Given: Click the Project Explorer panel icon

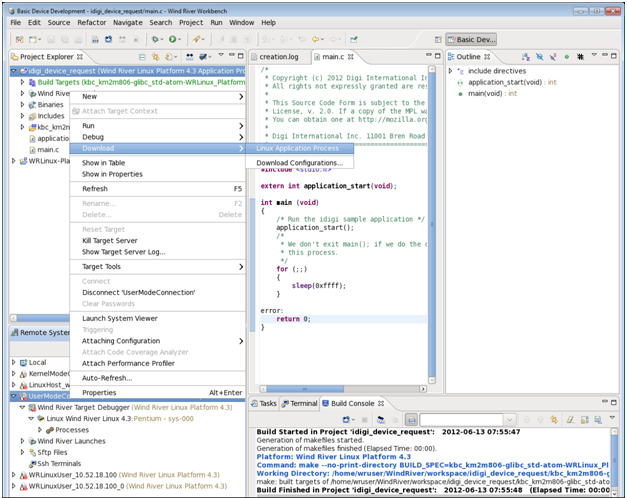Looking at the screenshot, I should (x=12, y=57).
